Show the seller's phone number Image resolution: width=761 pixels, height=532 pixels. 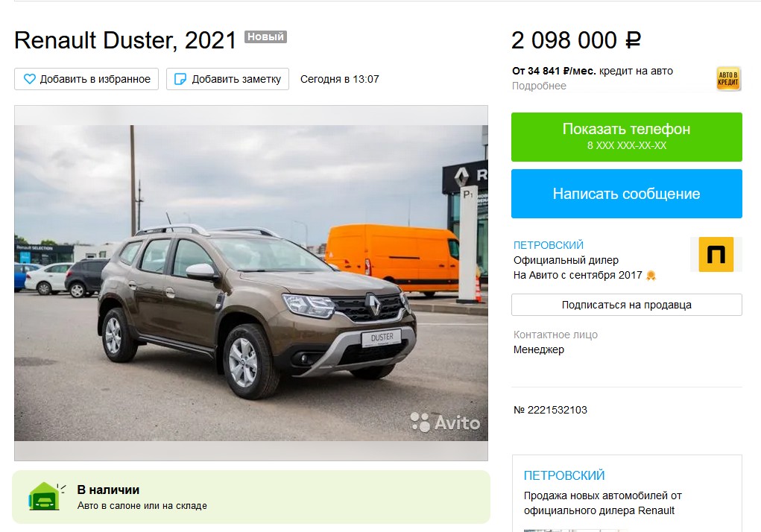point(627,137)
